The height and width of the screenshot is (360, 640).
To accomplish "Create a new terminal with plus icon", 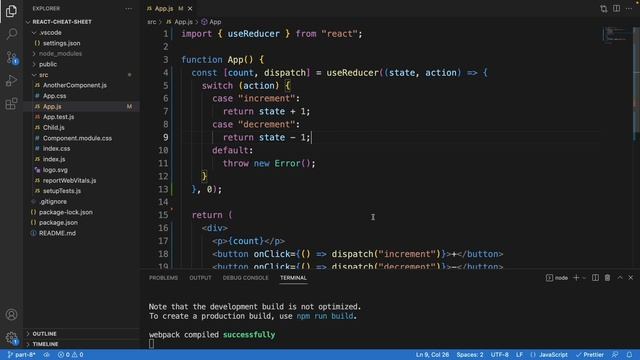I will pos(576,278).
